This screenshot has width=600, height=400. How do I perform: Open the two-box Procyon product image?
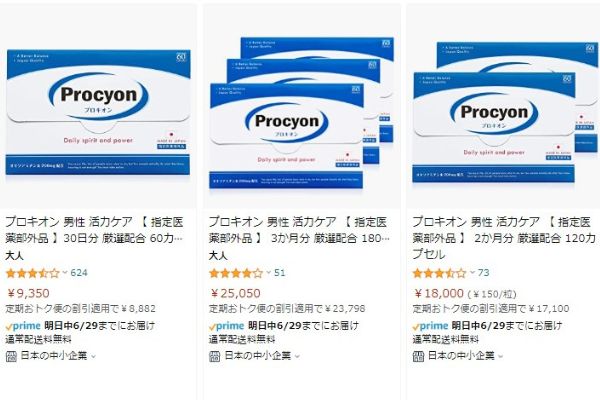(505, 112)
